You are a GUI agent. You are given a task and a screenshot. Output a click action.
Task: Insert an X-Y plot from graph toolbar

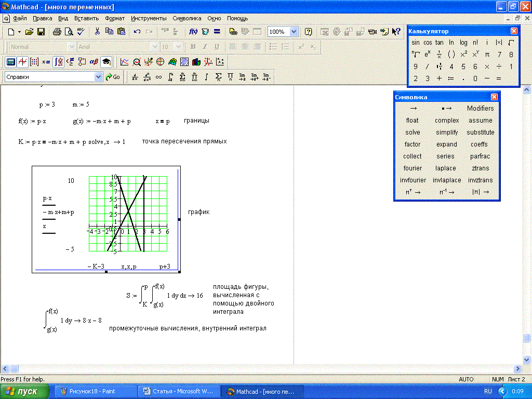pyautogui.click(x=124, y=62)
